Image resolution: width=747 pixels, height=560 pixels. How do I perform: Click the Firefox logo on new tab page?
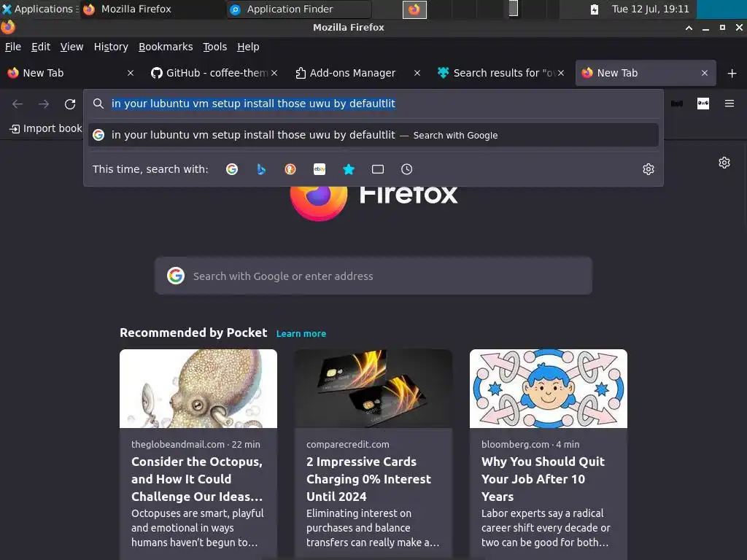tap(319, 203)
